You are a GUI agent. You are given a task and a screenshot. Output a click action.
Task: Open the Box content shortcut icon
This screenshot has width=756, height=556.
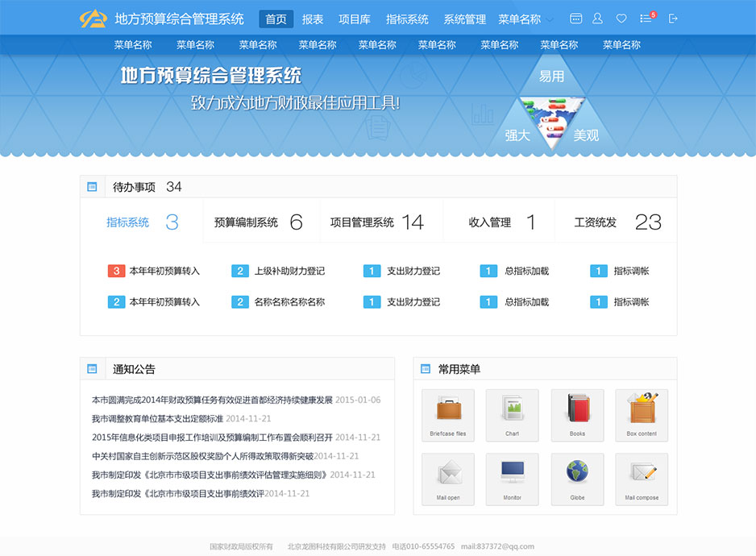click(642, 414)
